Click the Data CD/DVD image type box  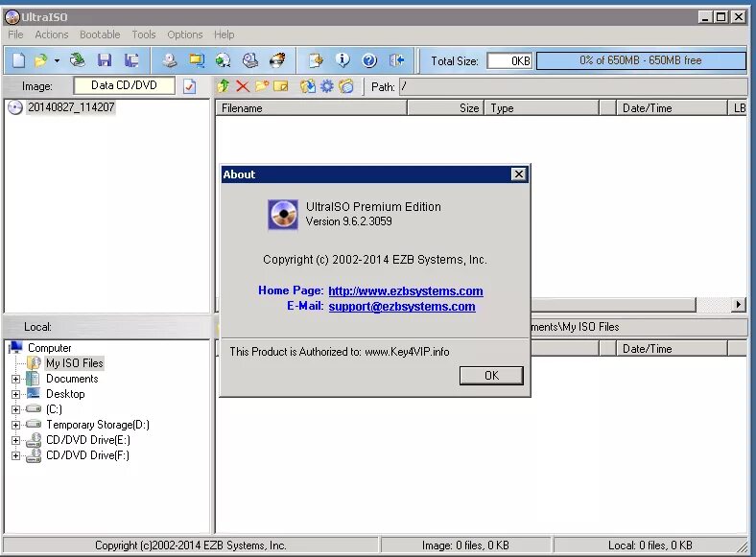coord(124,85)
